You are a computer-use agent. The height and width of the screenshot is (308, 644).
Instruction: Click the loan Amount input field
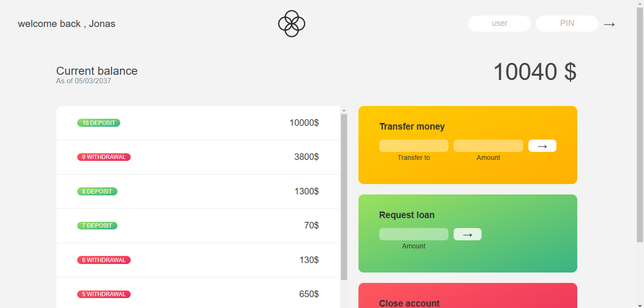click(414, 234)
